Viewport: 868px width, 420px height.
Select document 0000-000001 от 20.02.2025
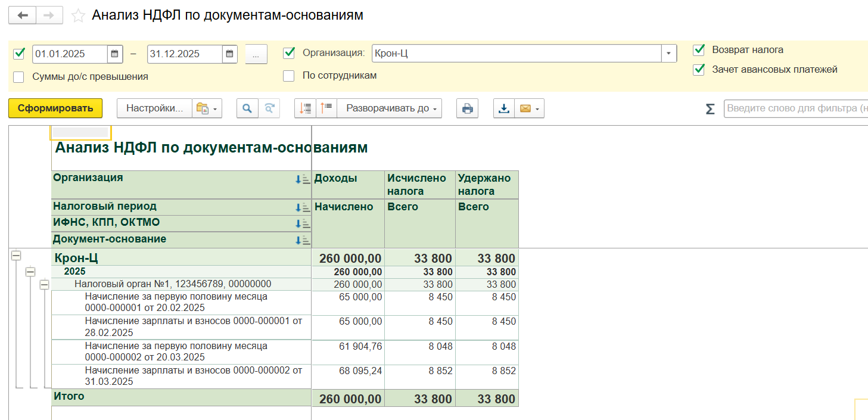181,303
